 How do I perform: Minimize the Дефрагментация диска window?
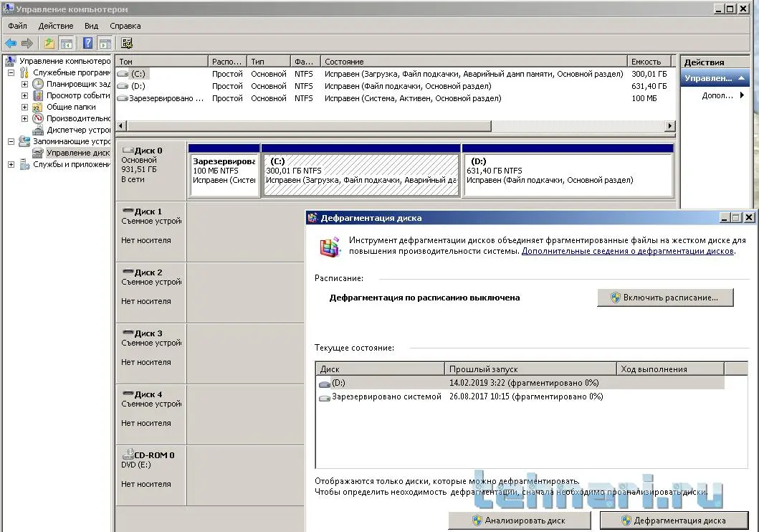pyautogui.click(x=725, y=218)
